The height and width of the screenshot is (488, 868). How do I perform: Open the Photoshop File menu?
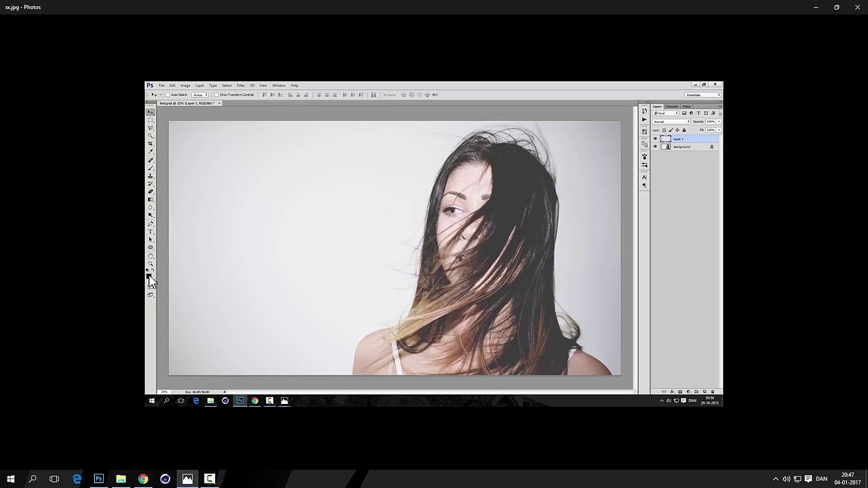point(161,85)
